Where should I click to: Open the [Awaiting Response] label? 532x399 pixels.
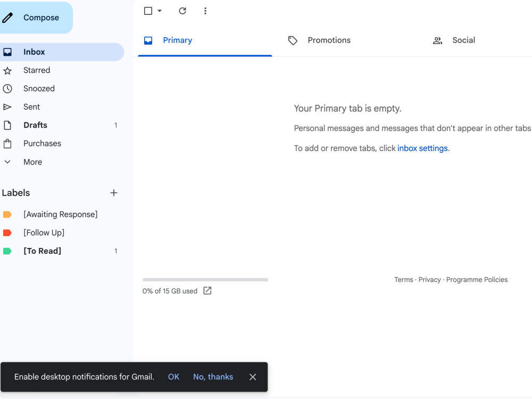point(62,214)
